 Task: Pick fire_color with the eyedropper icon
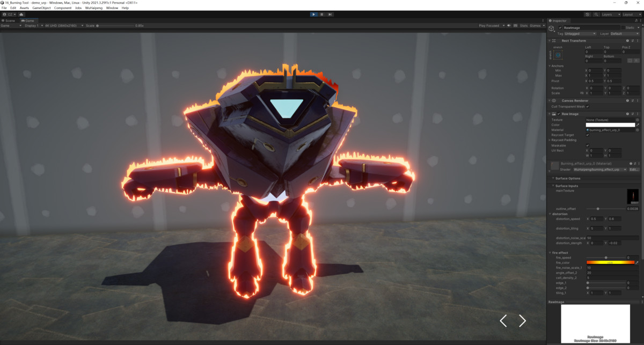tap(637, 263)
